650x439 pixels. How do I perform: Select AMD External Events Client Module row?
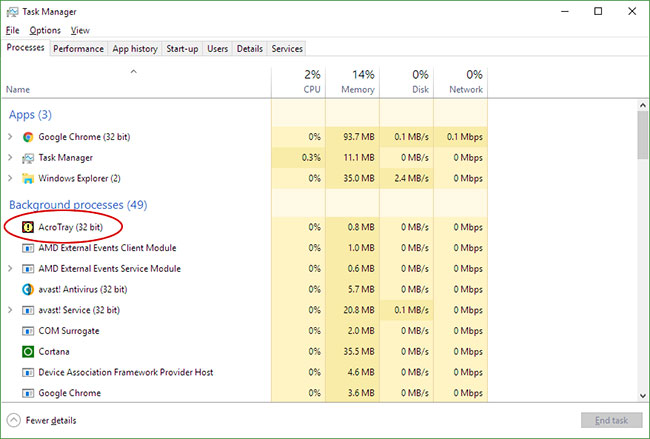(x=245, y=248)
